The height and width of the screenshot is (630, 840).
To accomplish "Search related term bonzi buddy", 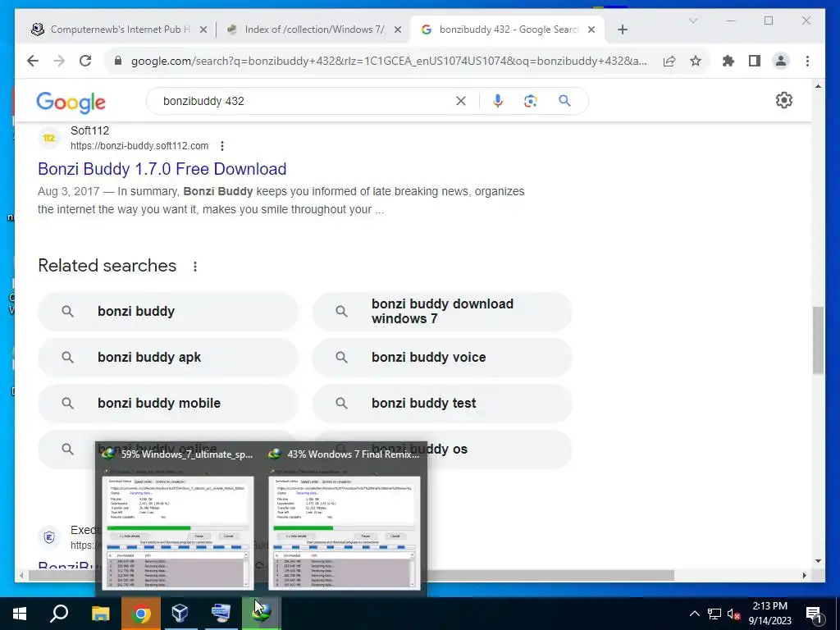I will coord(167,311).
